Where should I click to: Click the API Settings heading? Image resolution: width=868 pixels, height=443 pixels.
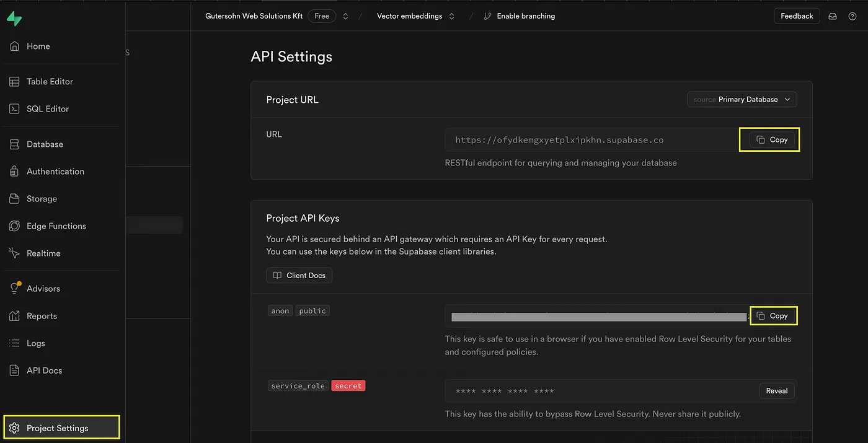click(x=291, y=57)
